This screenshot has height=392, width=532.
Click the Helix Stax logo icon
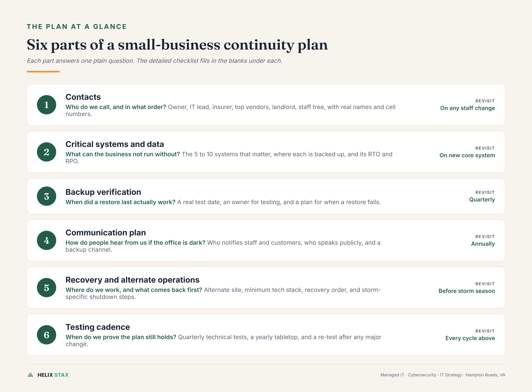tap(30, 375)
